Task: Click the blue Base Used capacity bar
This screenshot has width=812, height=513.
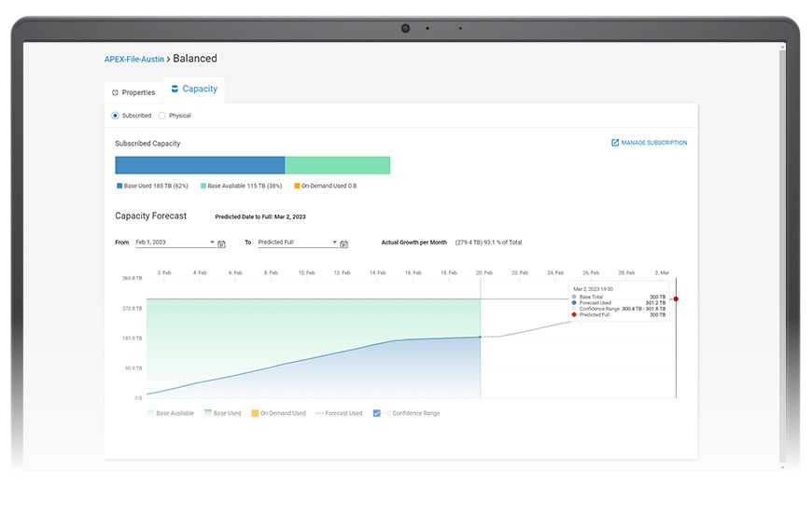Action: tap(200, 165)
